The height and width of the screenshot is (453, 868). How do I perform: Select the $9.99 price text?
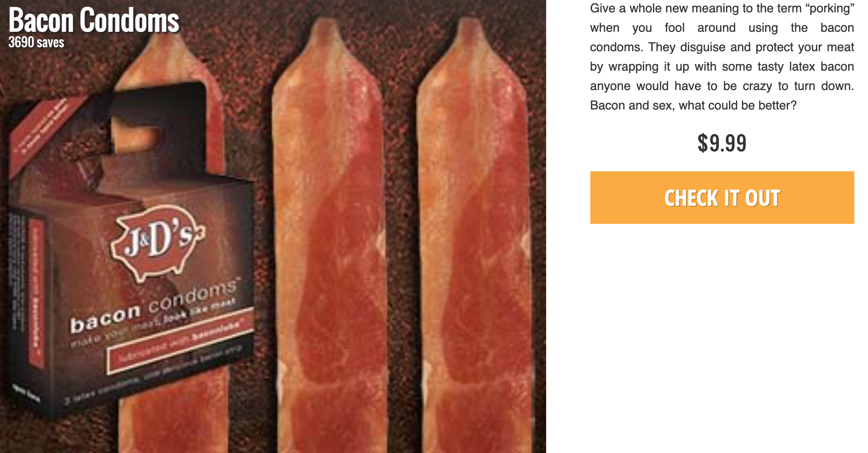coord(722,143)
